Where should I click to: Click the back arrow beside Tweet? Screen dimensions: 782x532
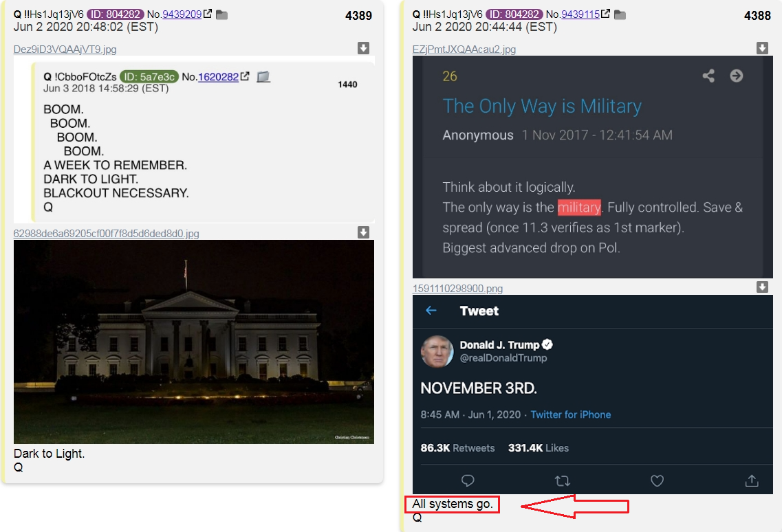[431, 311]
